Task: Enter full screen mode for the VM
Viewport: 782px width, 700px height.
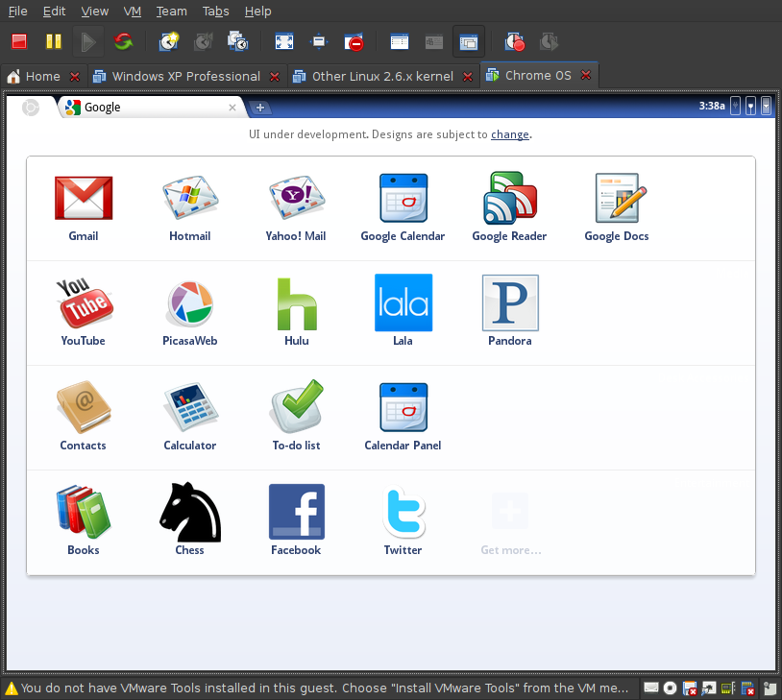Action: 283,41
